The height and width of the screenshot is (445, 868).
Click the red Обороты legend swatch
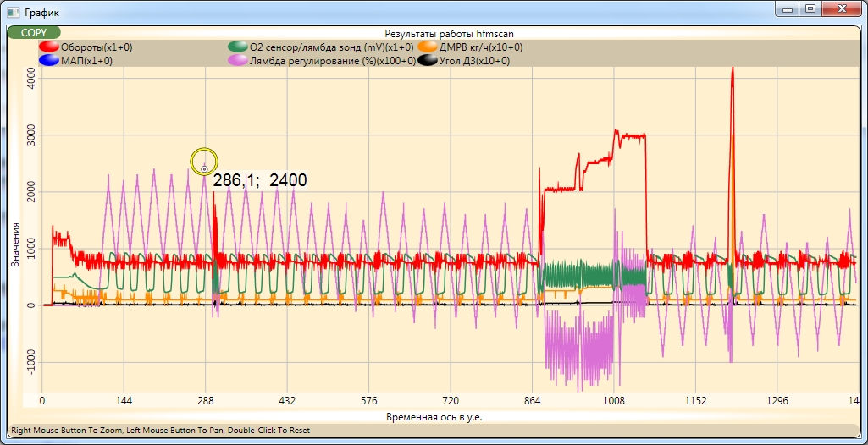pyautogui.click(x=49, y=47)
